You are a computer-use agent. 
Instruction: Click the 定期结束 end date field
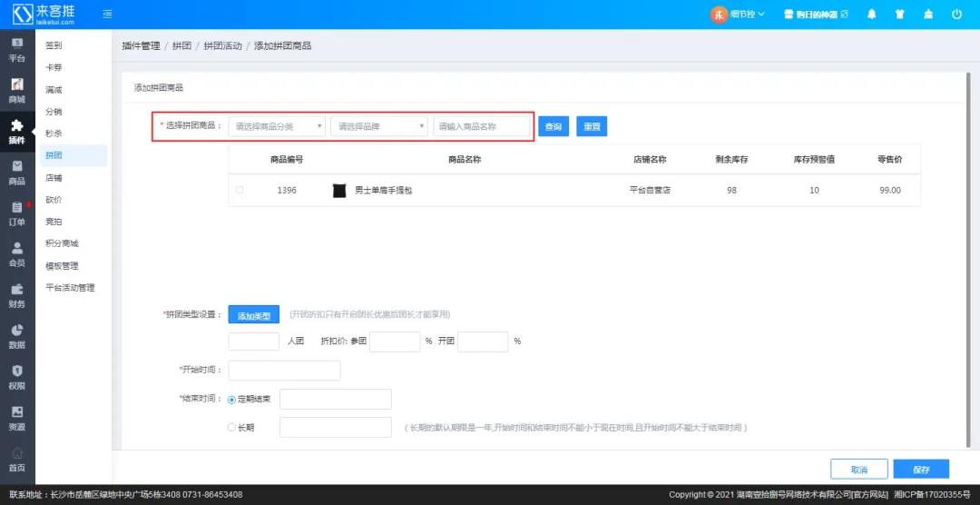pyautogui.click(x=336, y=400)
